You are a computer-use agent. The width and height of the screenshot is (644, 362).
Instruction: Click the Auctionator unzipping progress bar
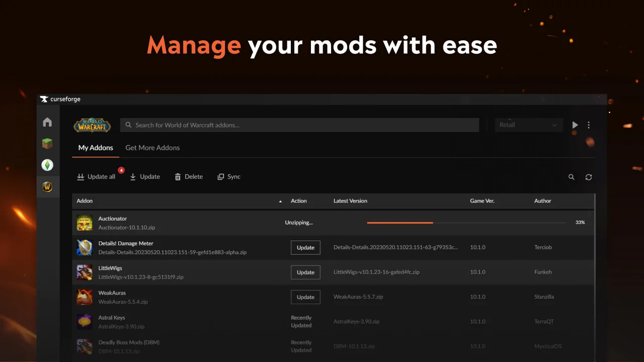pos(466,222)
